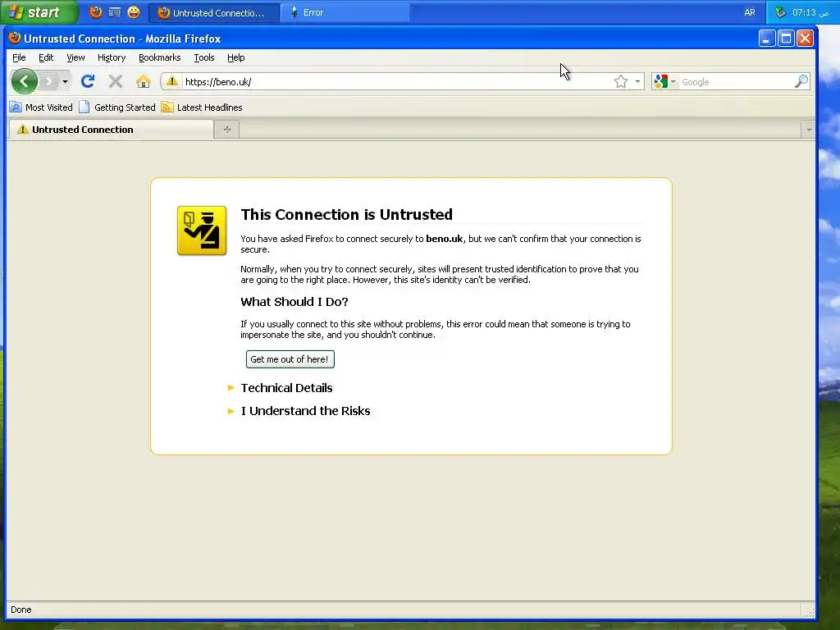Reload the page with the refresh icon
This screenshot has width=840, height=630.
[x=88, y=81]
